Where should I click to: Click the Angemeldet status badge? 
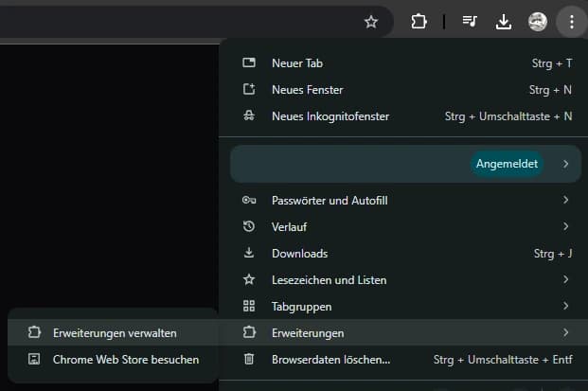tap(507, 164)
